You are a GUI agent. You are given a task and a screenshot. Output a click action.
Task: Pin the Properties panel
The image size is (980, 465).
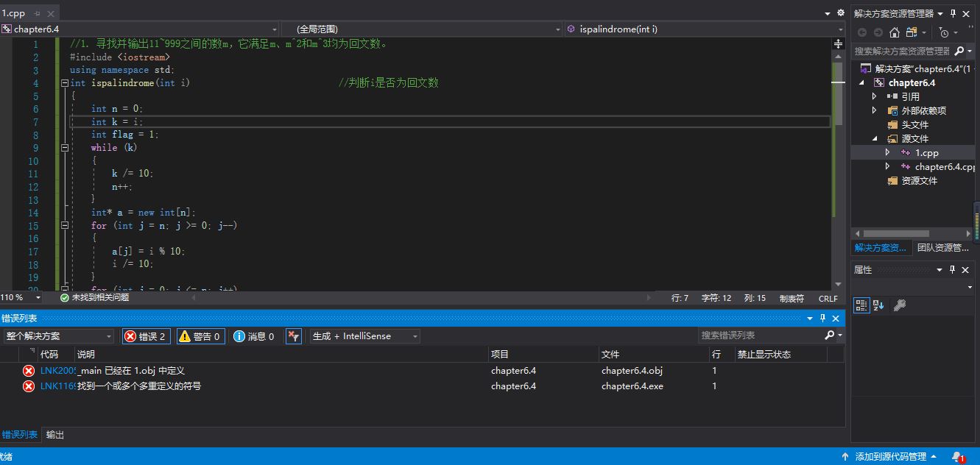click(953, 270)
